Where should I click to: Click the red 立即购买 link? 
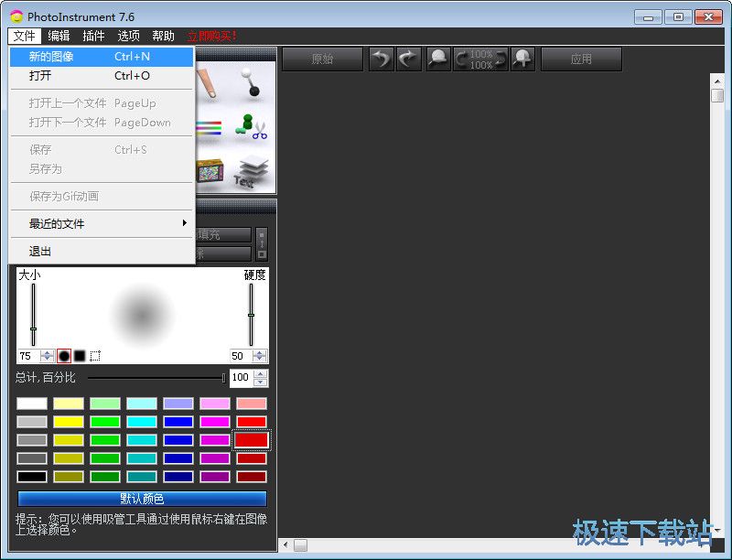point(211,36)
